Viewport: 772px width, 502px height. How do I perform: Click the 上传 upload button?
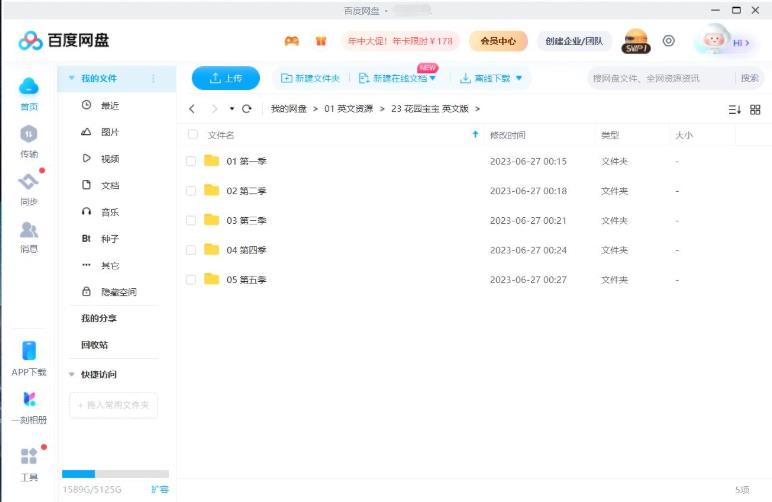coord(225,78)
